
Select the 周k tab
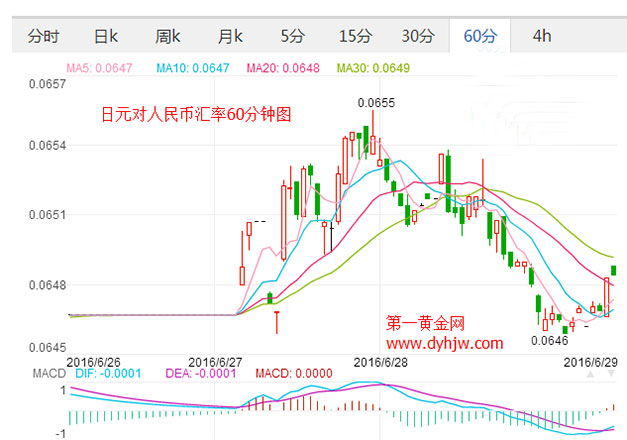click(x=168, y=36)
